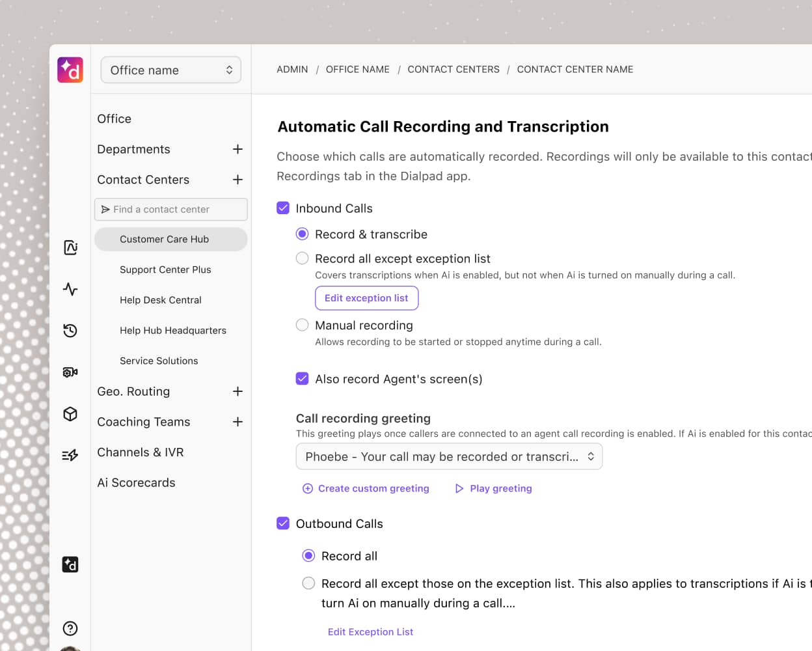The width and height of the screenshot is (812, 651).
Task: Uncheck the Outbound Calls checkbox
Action: [283, 523]
